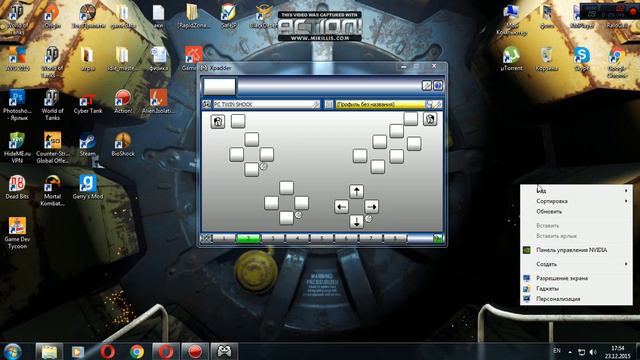Select the right trigger button in Xpadder
The image size is (640, 360).
click(x=430, y=119)
